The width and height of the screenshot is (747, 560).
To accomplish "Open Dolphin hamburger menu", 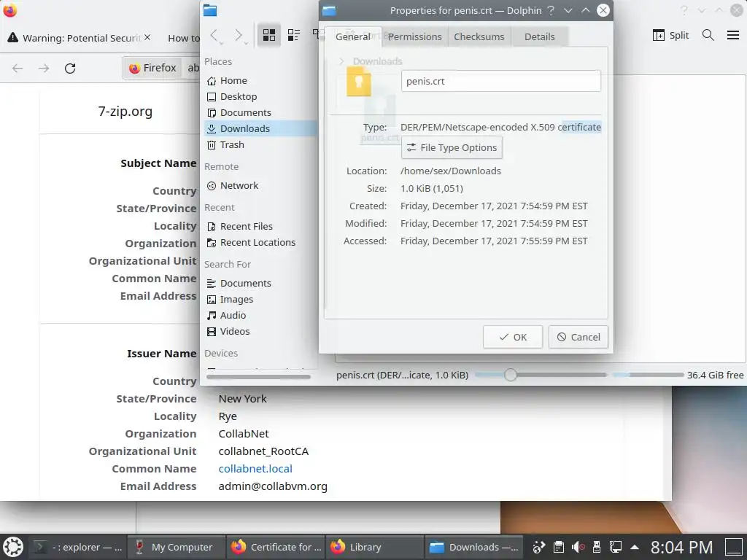I will [x=733, y=35].
